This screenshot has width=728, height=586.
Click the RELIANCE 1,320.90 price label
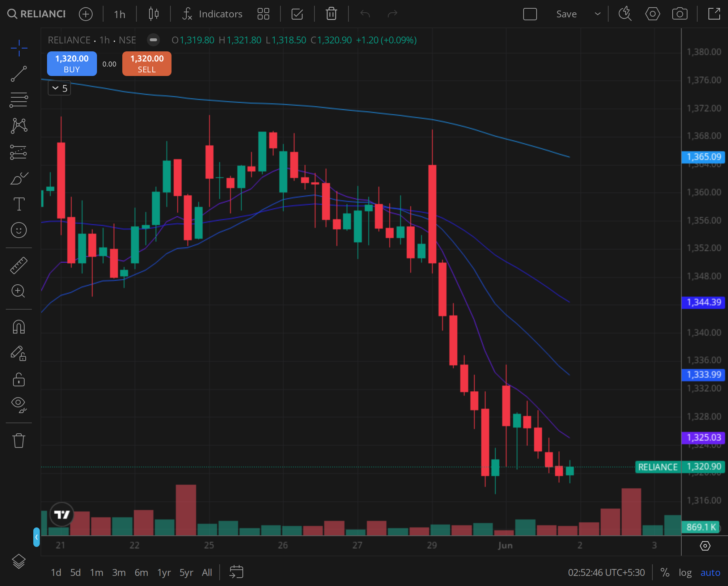[x=680, y=467]
